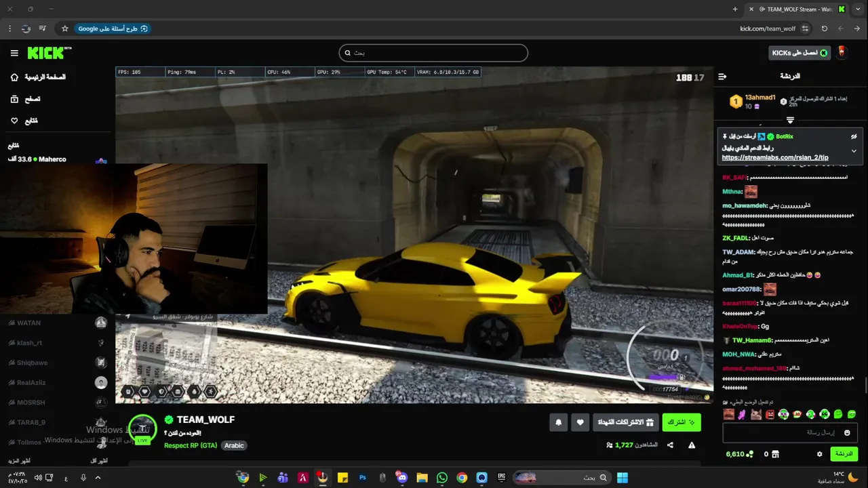Open MOSRSH channel in sidebar list

pyautogui.click(x=57, y=403)
